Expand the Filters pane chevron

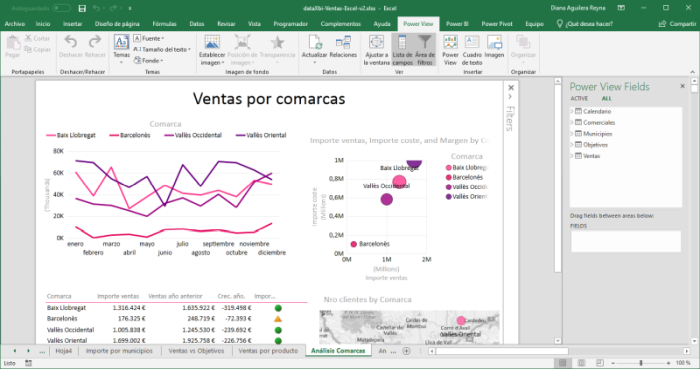(x=510, y=96)
